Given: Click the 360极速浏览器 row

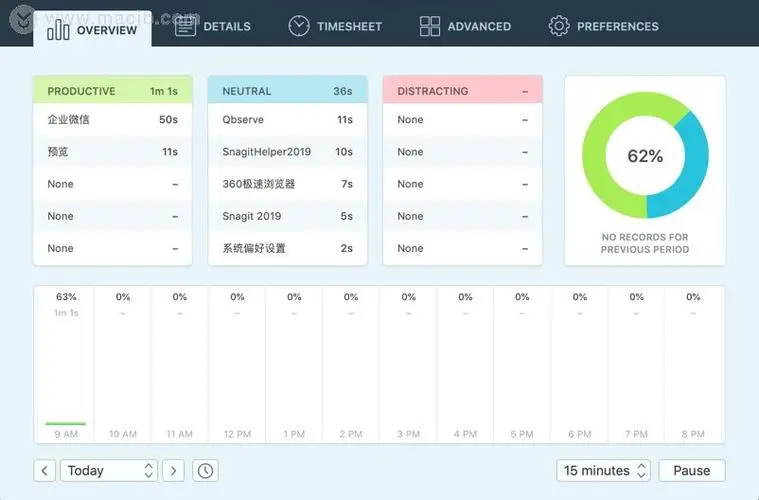Looking at the screenshot, I should 288,184.
